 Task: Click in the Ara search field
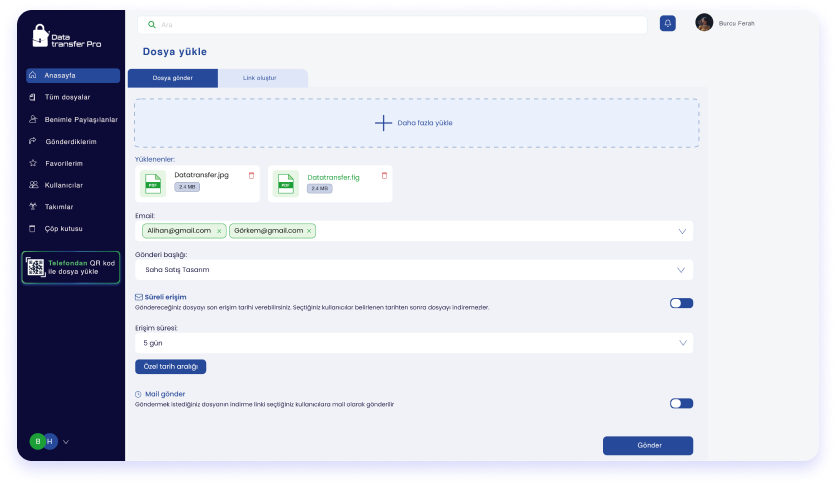click(x=392, y=25)
